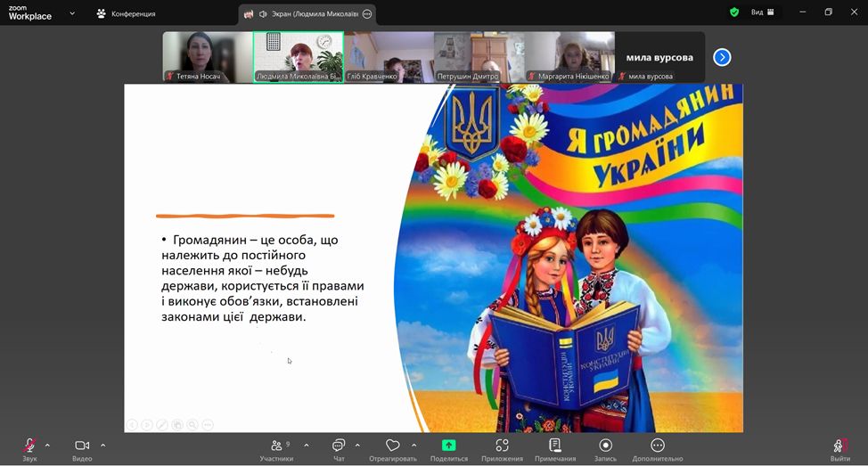Expand audio settings arrow next to microphone
This screenshot has height=466, width=868.
pyautogui.click(x=47, y=445)
